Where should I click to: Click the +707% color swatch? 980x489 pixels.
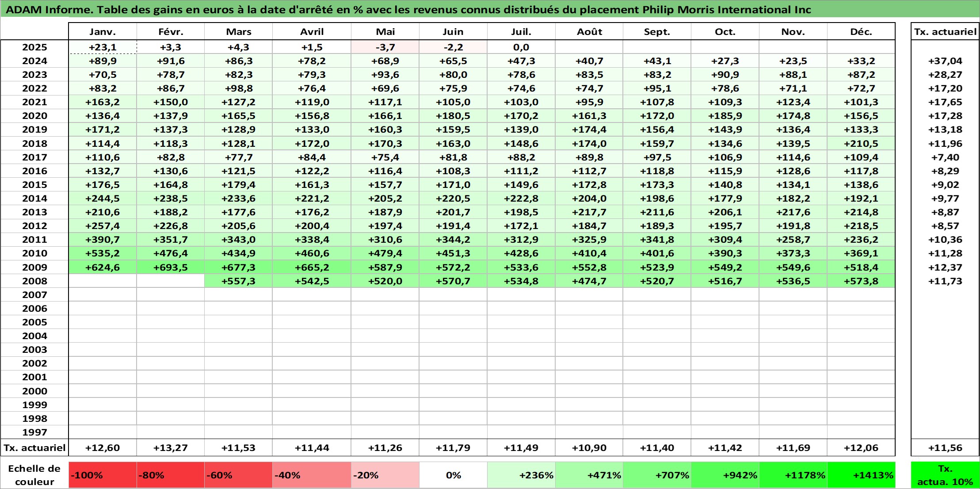click(x=657, y=475)
